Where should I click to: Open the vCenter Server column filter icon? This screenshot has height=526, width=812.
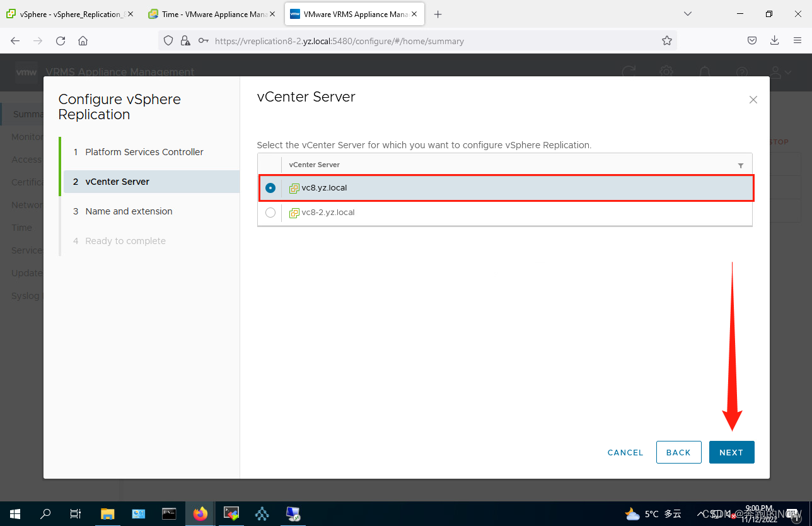click(x=741, y=165)
